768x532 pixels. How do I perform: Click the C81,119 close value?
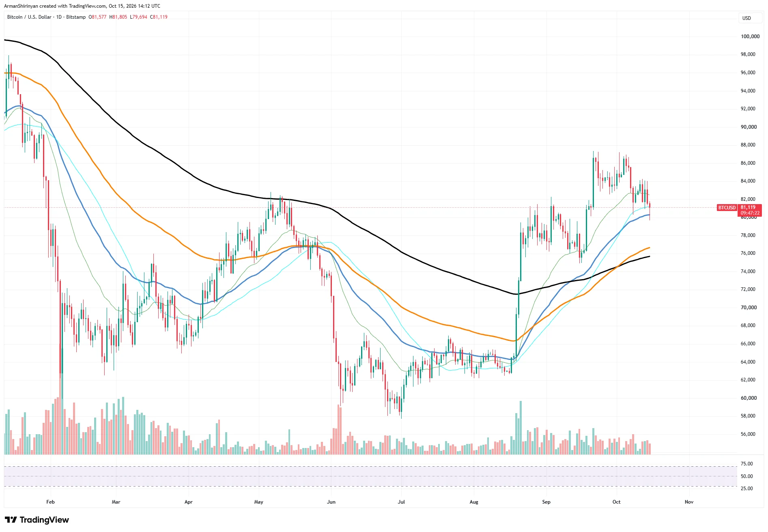pos(159,17)
